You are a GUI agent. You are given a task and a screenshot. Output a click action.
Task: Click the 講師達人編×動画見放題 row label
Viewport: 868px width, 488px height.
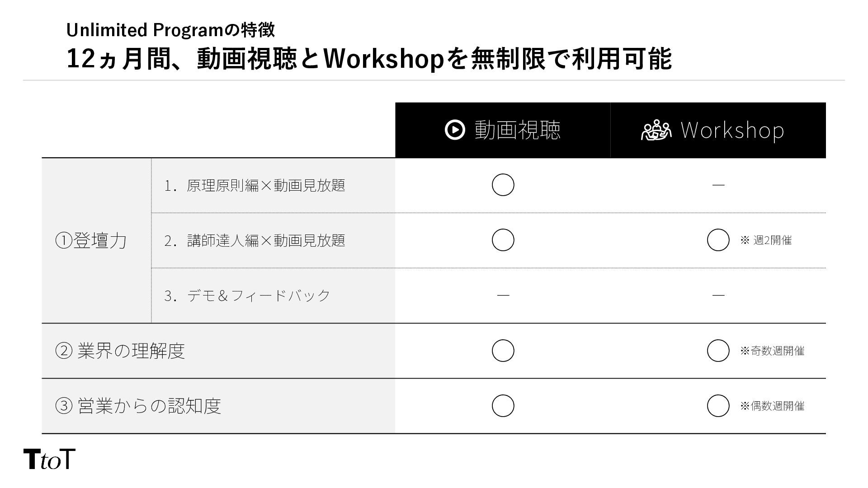255,240
